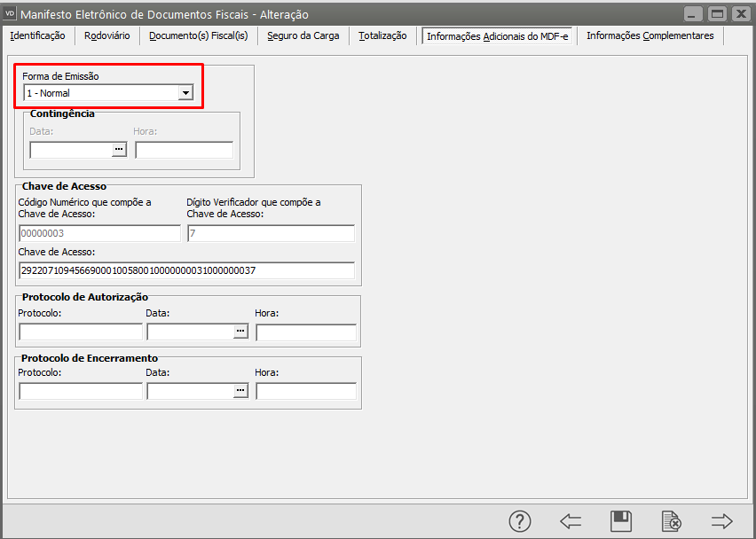Focus Protocolo de Encerramento Data field
The width and height of the screenshot is (756, 539).
point(191,391)
